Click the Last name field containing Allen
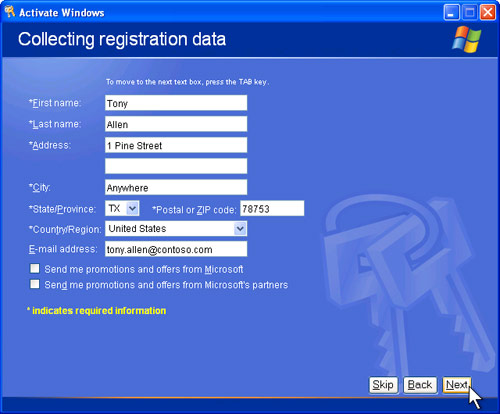Screen dimensions: 500x414 coord(176,124)
